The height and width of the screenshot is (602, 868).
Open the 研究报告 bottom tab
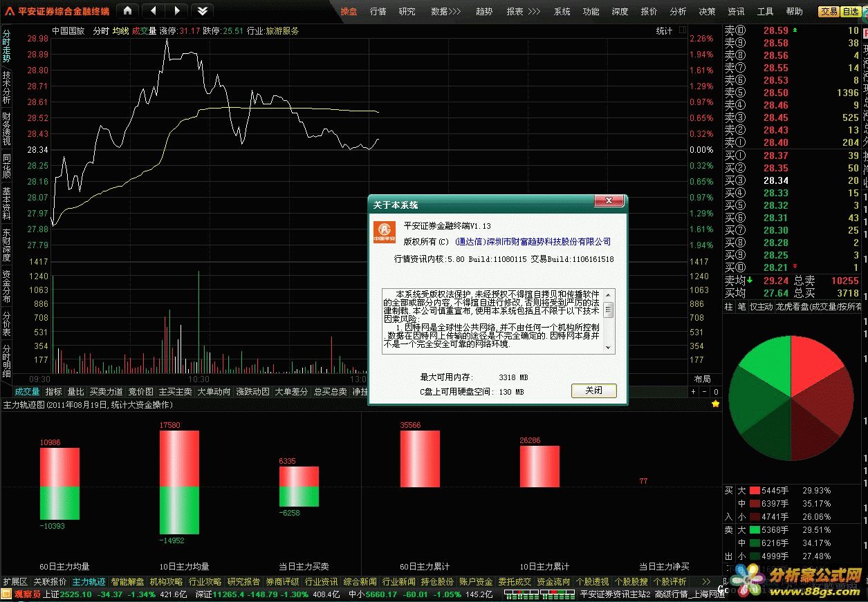point(243,582)
